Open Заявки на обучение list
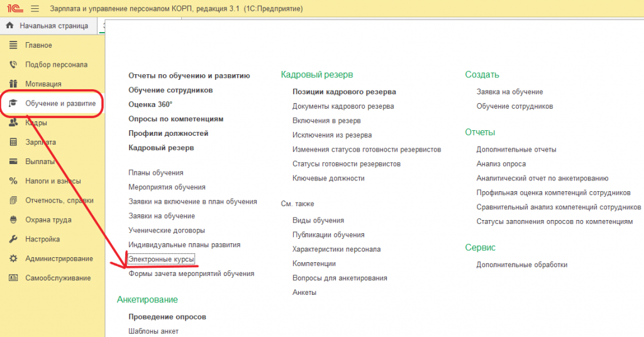 (162, 216)
